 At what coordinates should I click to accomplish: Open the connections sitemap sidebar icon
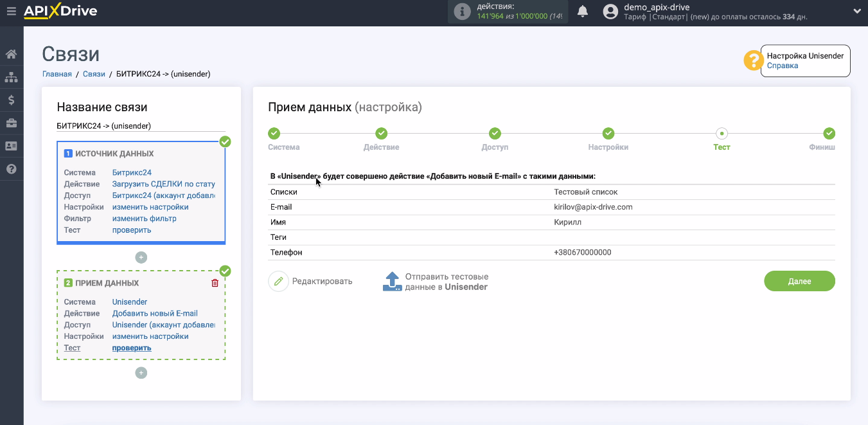[11, 77]
